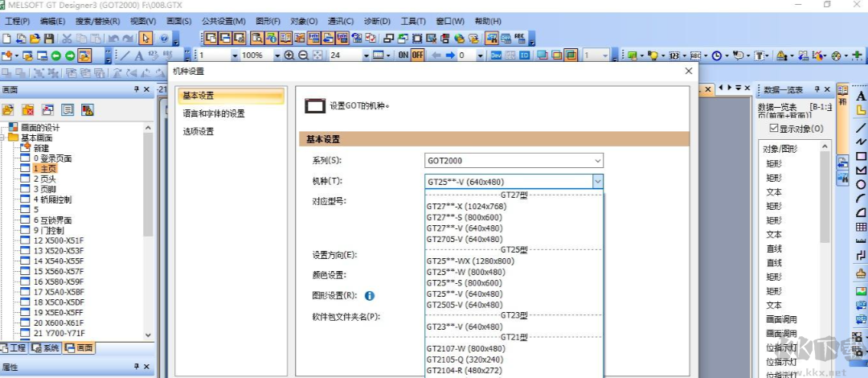This screenshot has height=378, width=868.
Task: Open the 公共设置(M) menu
Action: point(223,21)
